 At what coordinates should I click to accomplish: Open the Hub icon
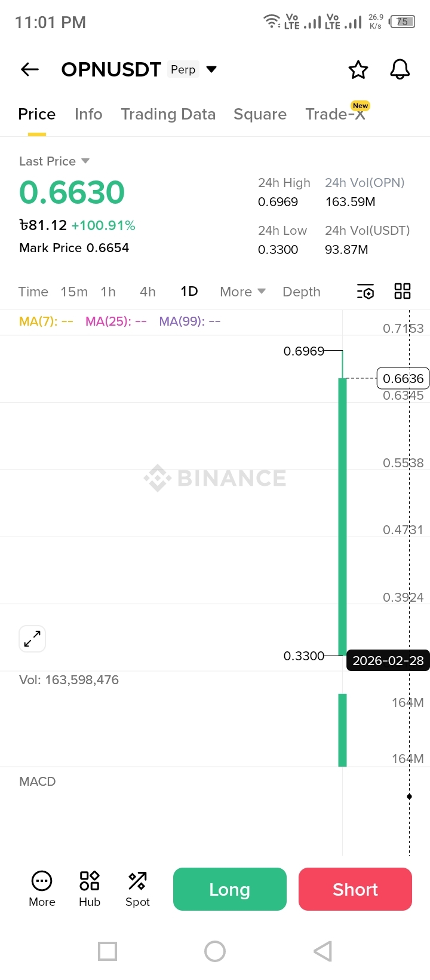(90, 881)
